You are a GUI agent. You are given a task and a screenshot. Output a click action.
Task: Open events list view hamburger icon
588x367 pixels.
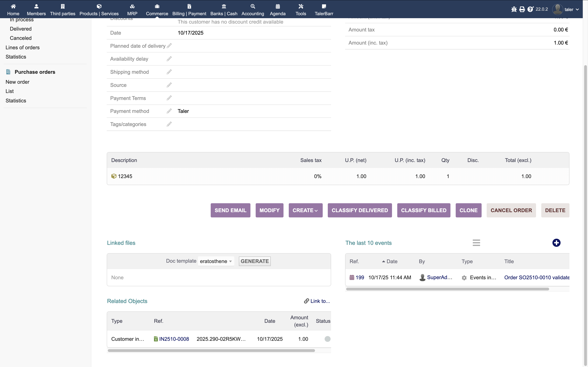476,243
